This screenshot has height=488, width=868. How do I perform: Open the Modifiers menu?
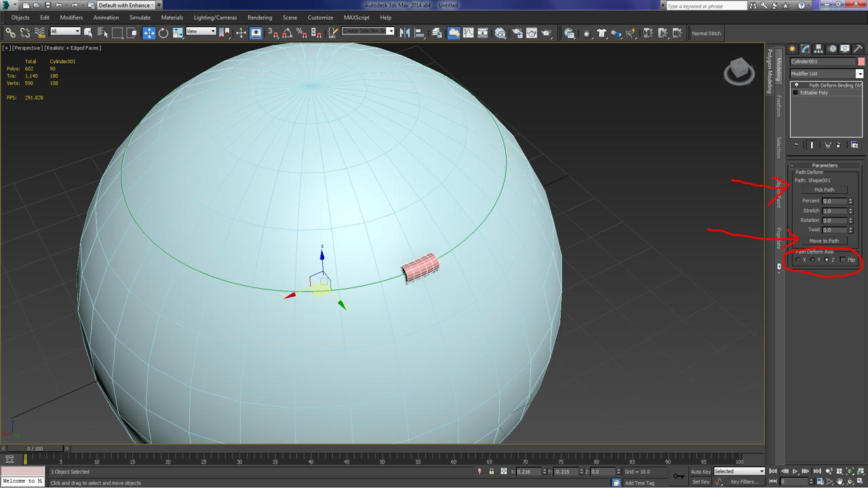tap(71, 18)
